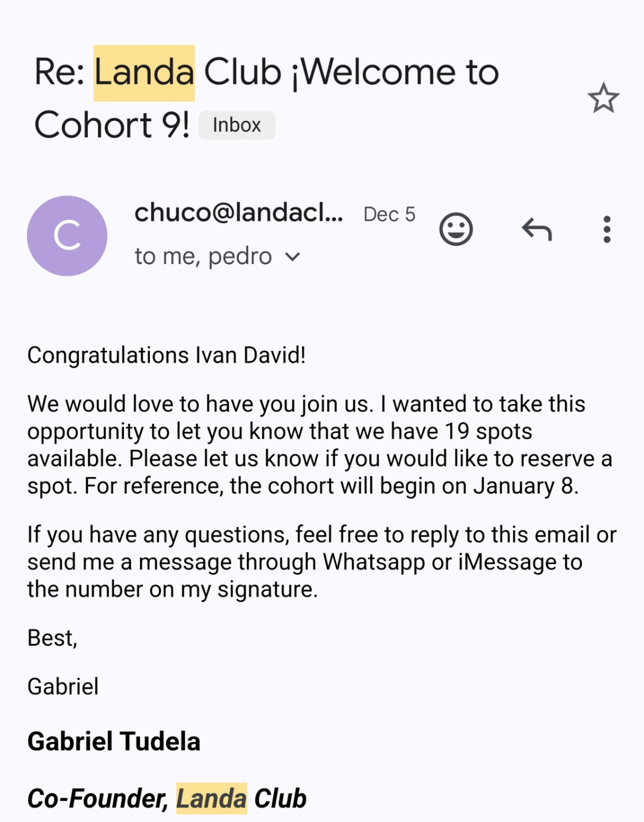The height and width of the screenshot is (822, 644).
Task: Tap the sender address chuco@landacl...
Action: coord(238,213)
